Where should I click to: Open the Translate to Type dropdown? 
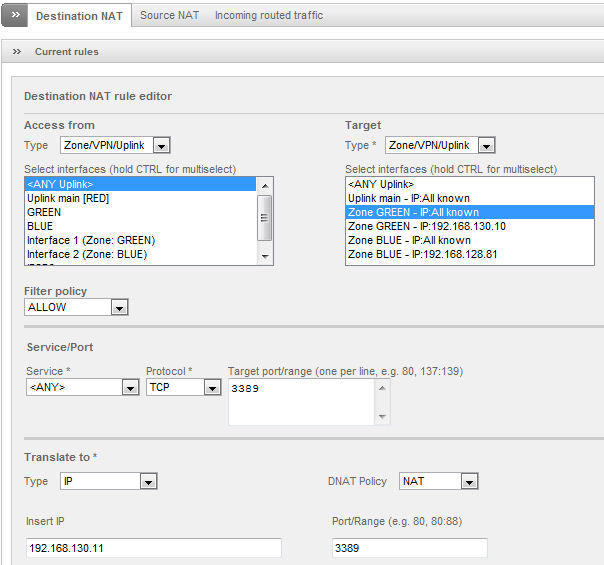109,482
